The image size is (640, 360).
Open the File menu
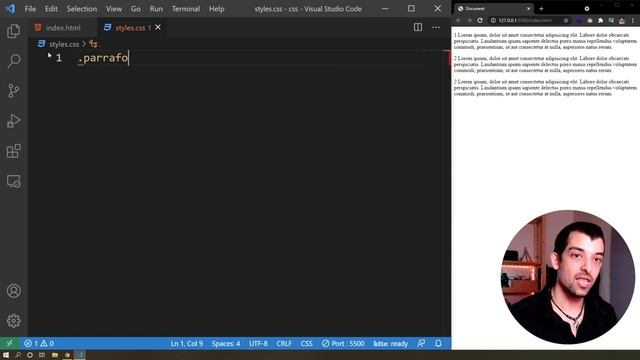(30, 9)
